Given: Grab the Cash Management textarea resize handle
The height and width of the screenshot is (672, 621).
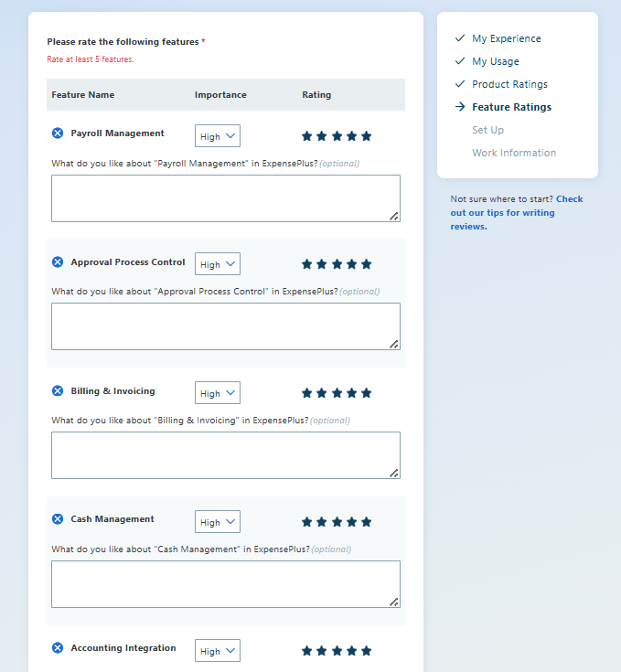Looking at the screenshot, I should coord(394,603).
